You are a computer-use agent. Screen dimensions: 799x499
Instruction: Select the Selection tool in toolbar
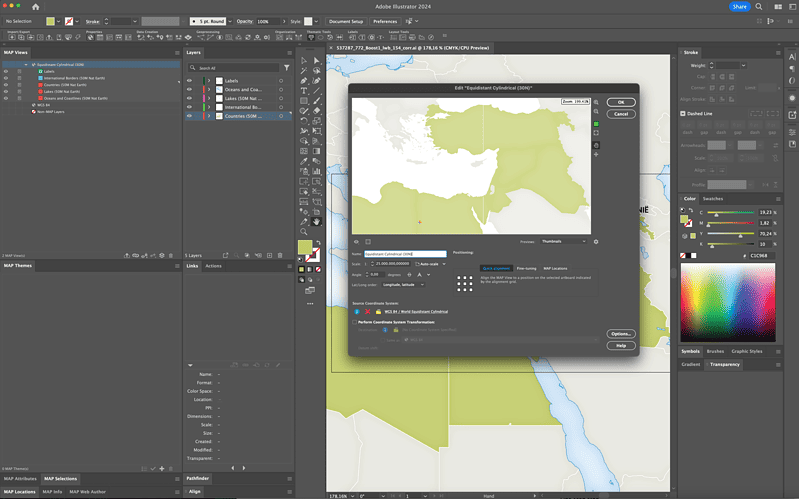point(304,61)
